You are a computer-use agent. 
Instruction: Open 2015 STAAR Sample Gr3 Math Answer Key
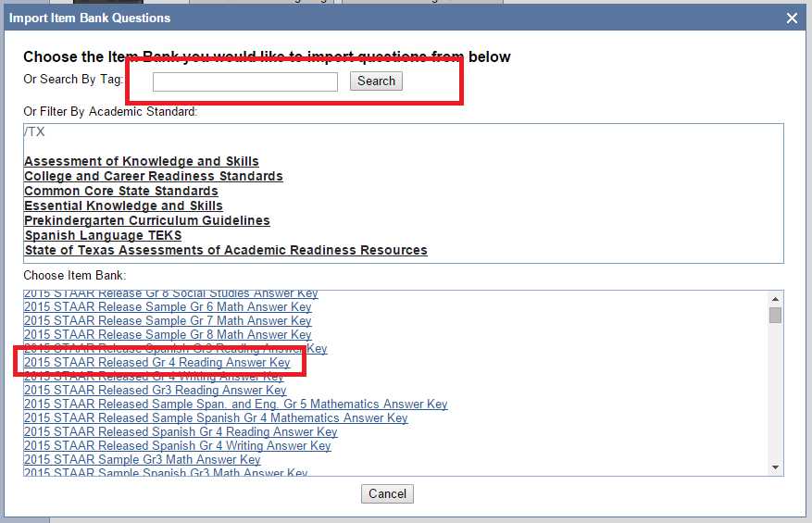(x=142, y=460)
